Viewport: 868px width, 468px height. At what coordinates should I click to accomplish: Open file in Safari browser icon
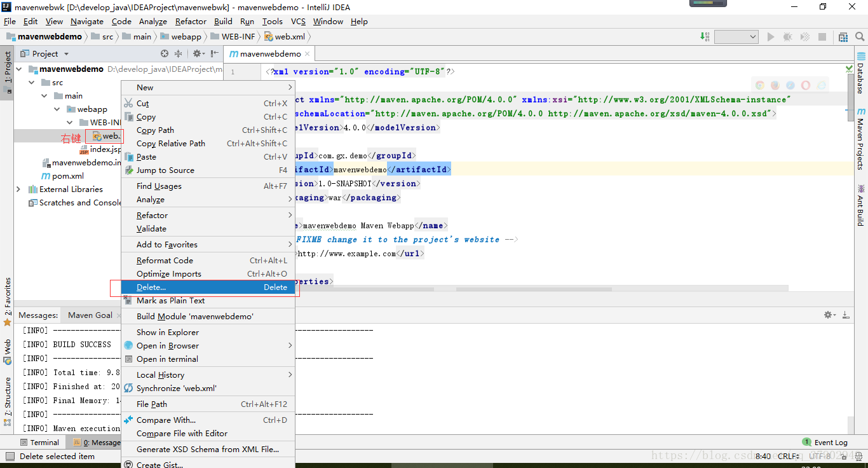point(790,85)
